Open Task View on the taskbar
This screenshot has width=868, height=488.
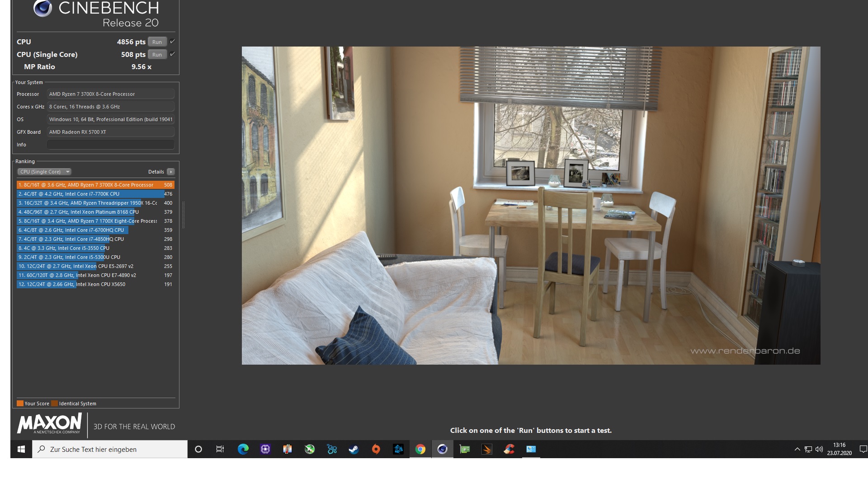(220, 449)
